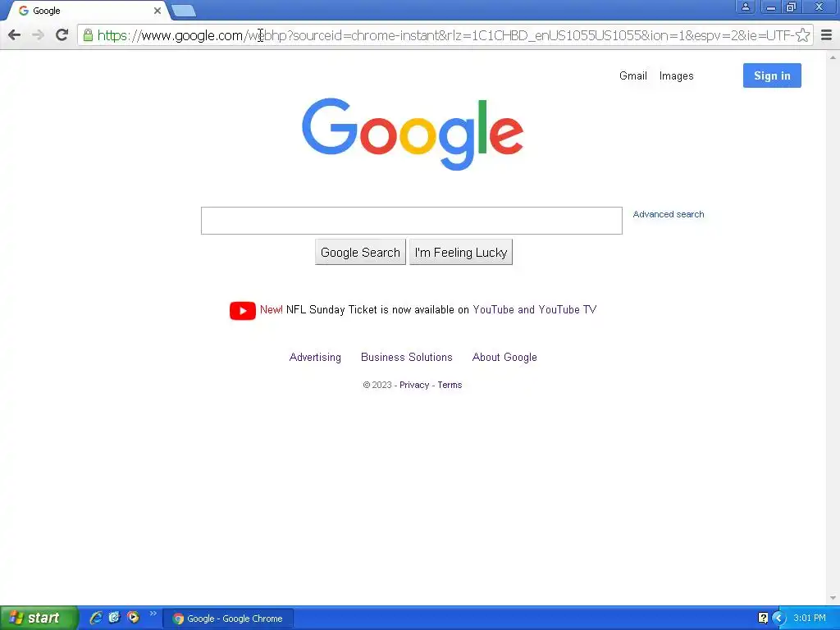Image resolution: width=840 pixels, height=630 pixels.
Task: Bookmark this page with the star
Action: point(802,35)
